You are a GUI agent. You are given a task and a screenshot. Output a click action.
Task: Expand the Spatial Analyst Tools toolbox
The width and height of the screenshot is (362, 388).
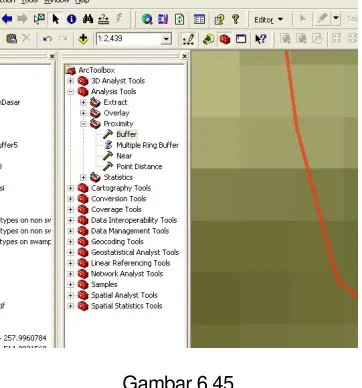coord(71,295)
